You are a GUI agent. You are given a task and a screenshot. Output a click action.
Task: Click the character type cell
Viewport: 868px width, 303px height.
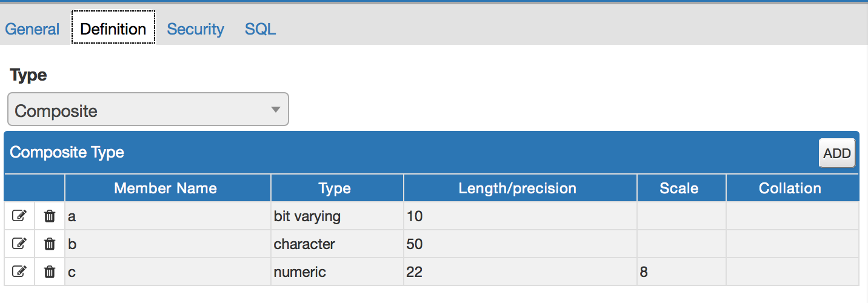pos(336,244)
